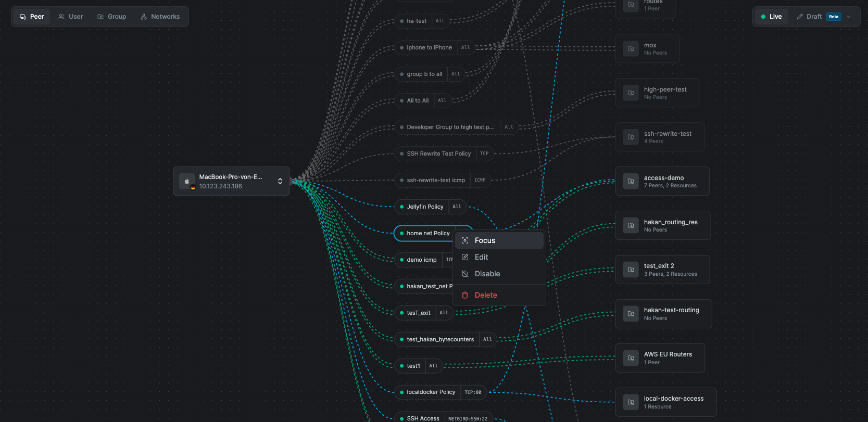Click the test_hakan_bytecounters policy node

[x=446, y=339]
